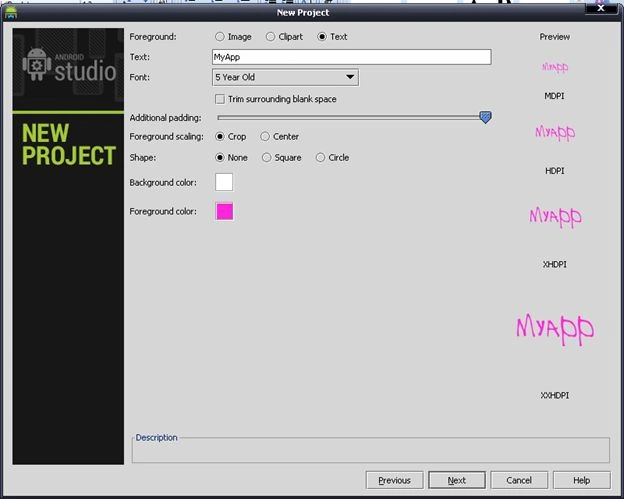
Task: Click the Additional padding slider handle
Action: pyautogui.click(x=485, y=117)
